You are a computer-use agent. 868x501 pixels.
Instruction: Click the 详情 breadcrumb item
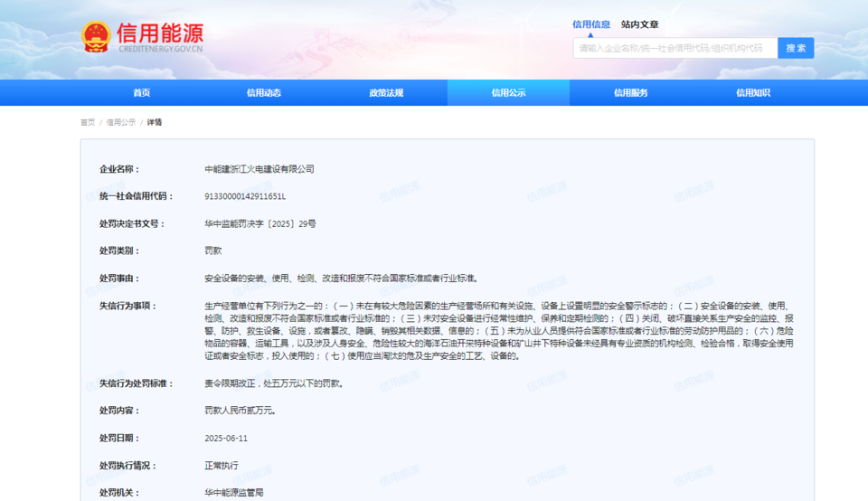tap(155, 122)
